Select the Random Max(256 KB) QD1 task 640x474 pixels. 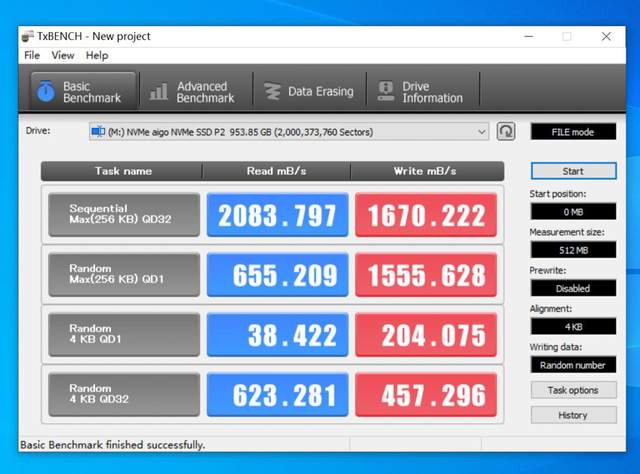(124, 275)
